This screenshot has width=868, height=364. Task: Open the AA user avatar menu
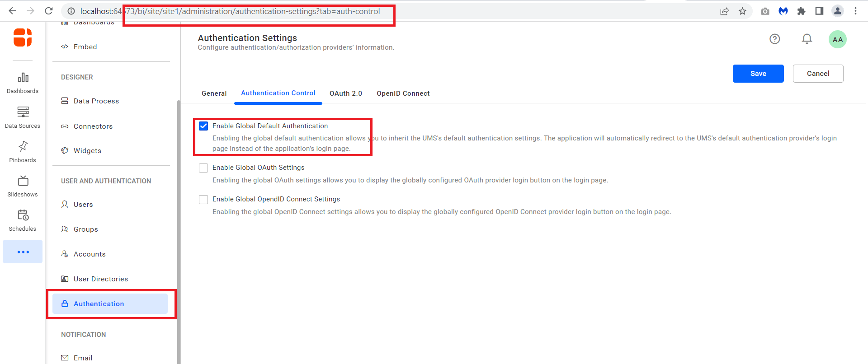click(838, 39)
